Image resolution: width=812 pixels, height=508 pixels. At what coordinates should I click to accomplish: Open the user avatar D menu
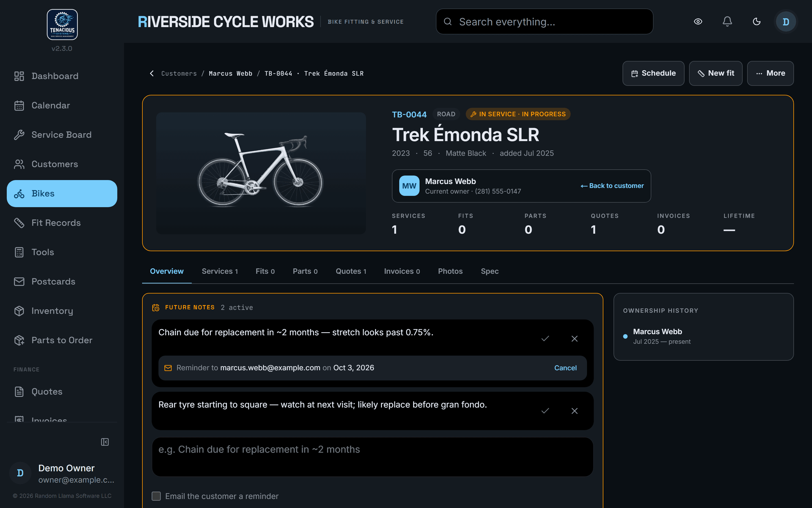(x=786, y=21)
